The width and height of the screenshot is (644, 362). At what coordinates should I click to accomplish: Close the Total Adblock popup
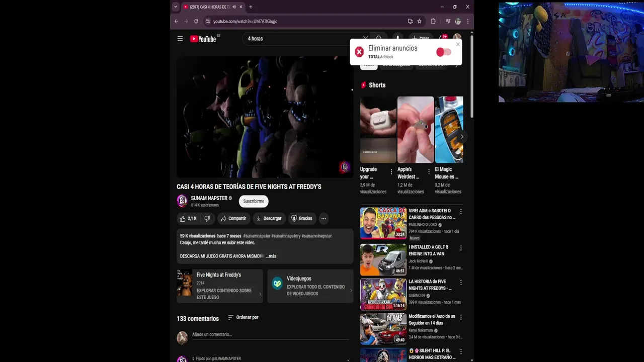pos(458,44)
